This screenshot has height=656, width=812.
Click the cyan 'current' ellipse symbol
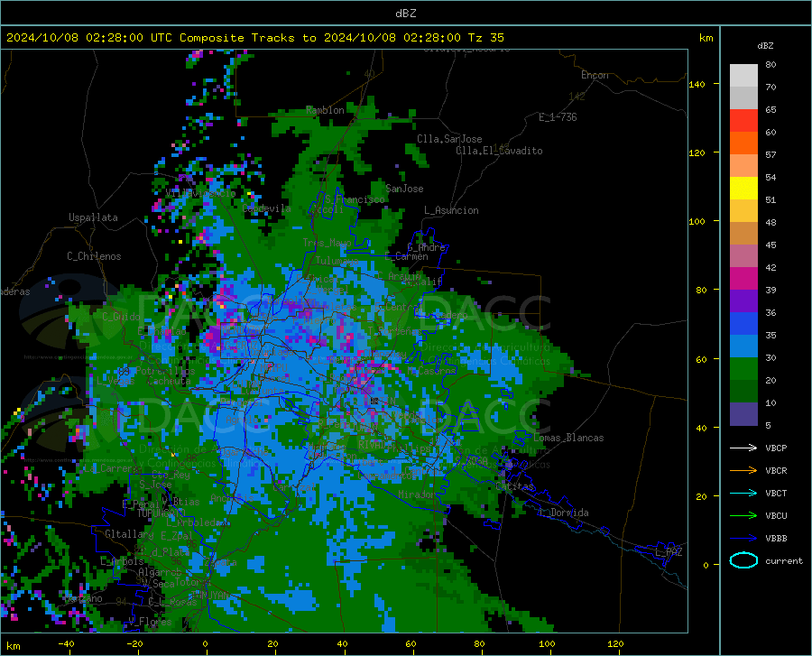tap(743, 560)
